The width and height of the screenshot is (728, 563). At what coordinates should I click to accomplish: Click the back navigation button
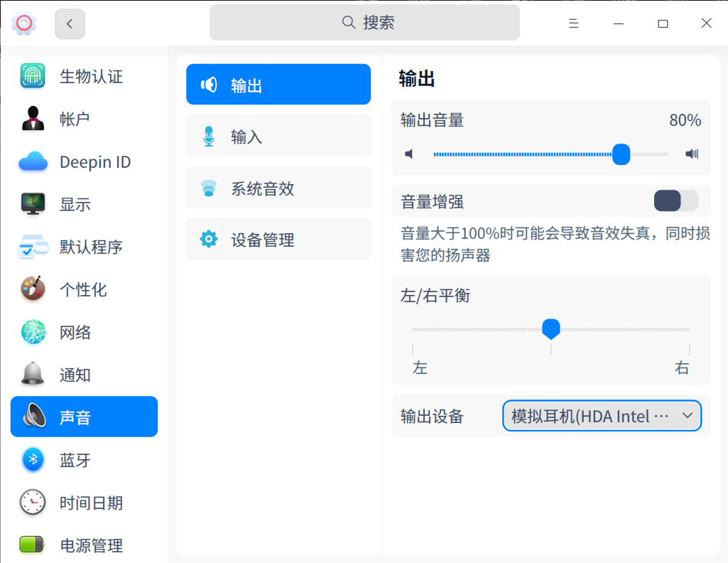(70, 23)
